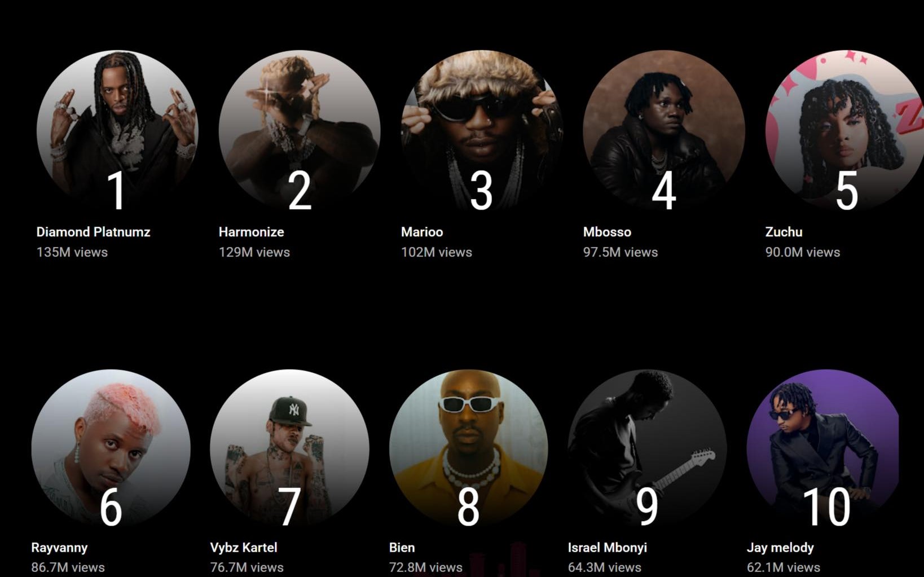
Task: Click the Diamond Platnumz name link
Action: [93, 232]
